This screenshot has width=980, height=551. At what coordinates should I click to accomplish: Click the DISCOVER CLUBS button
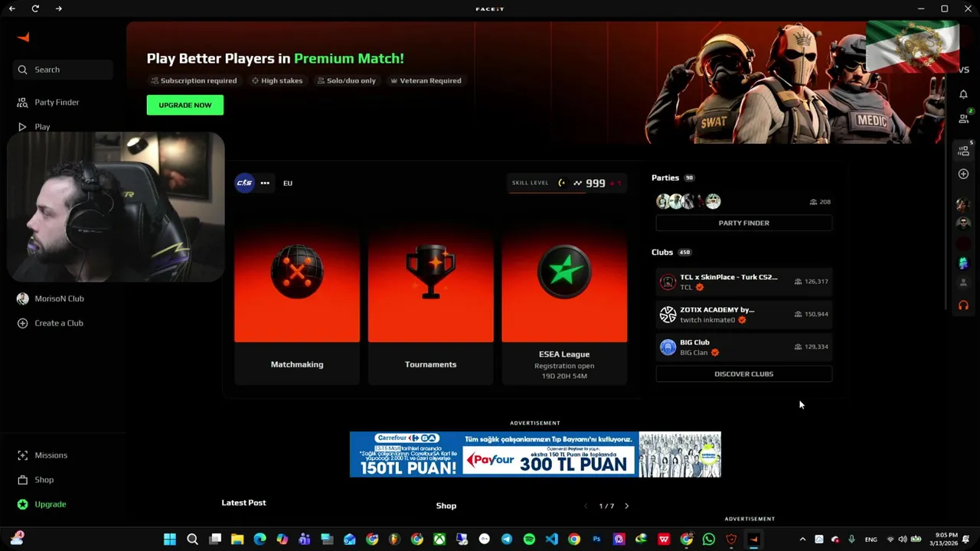743,374
